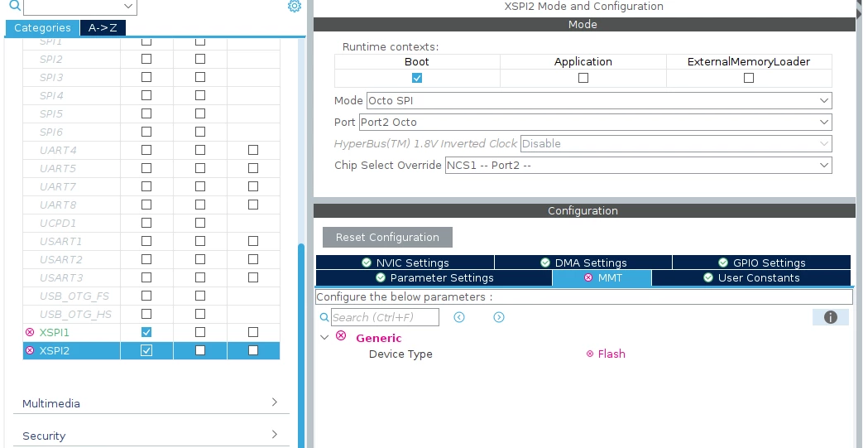Go to previous search result arrow
Viewport: 868px width, 448px height.
(x=459, y=317)
